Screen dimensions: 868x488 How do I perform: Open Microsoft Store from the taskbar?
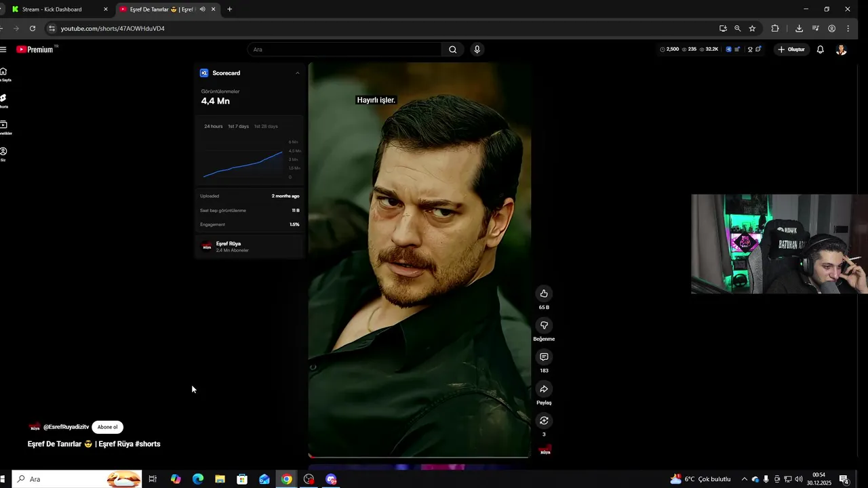click(242, 479)
